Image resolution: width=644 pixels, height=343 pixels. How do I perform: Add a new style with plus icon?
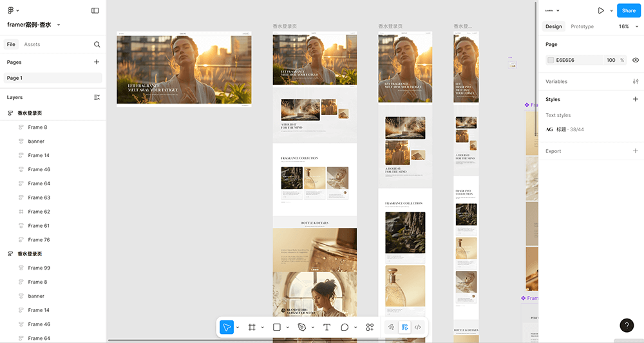point(636,99)
